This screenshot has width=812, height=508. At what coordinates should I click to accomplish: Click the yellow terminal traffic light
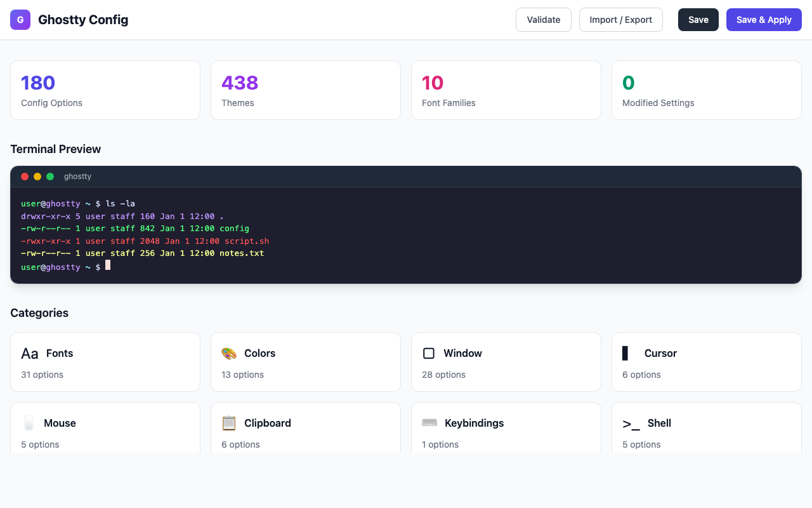coord(37,177)
